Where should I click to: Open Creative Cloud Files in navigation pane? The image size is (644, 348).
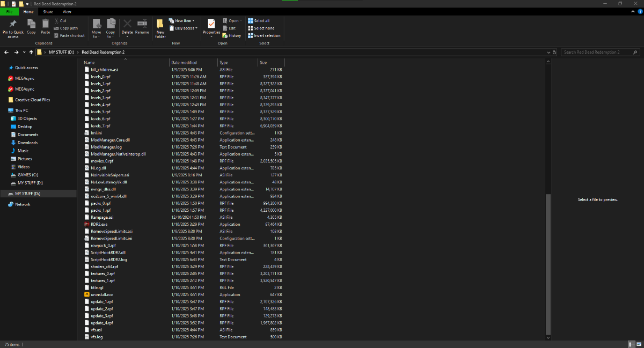[x=32, y=100]
